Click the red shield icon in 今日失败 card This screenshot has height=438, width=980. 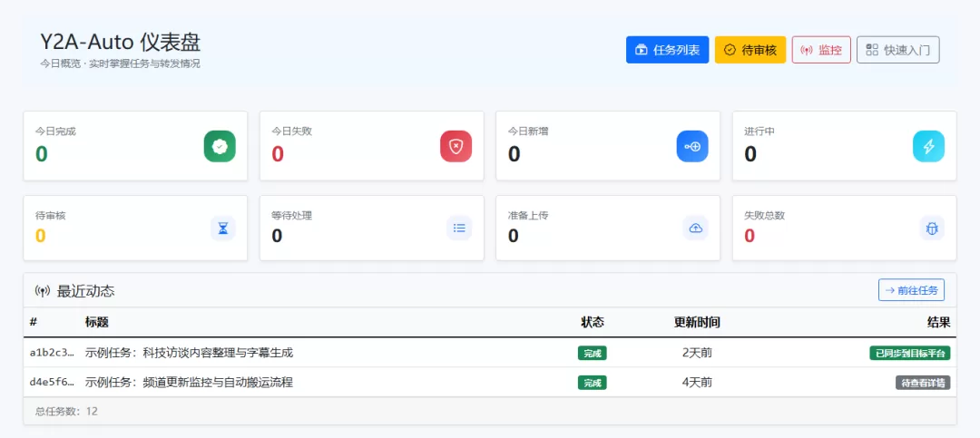tap(456, 146)
